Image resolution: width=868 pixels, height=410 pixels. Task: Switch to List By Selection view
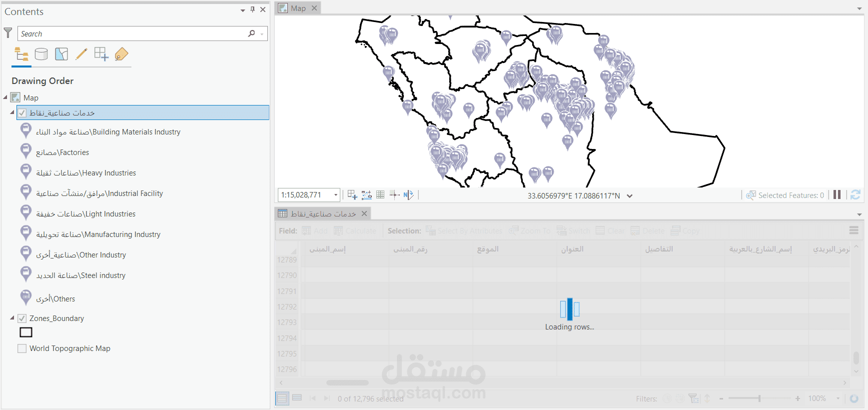click(61, 54)
